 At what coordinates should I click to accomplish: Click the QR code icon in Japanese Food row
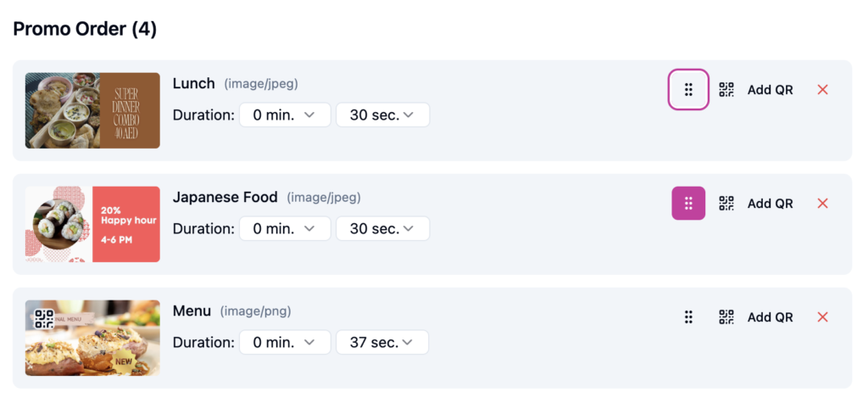(x=726, y=204)
